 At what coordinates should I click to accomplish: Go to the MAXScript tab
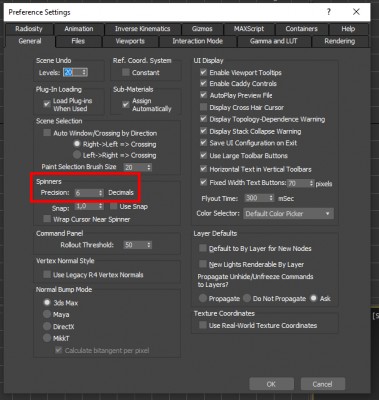point(249,29)
